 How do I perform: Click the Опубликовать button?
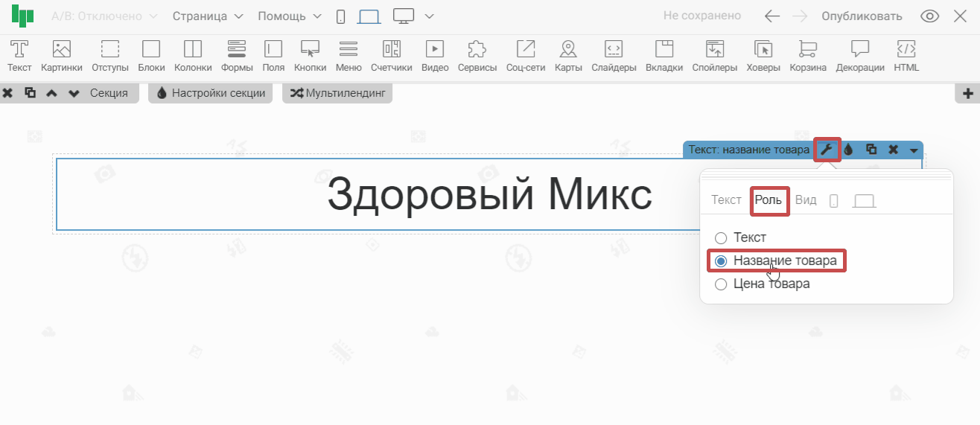pyautogui.click(x=862, y=16)
